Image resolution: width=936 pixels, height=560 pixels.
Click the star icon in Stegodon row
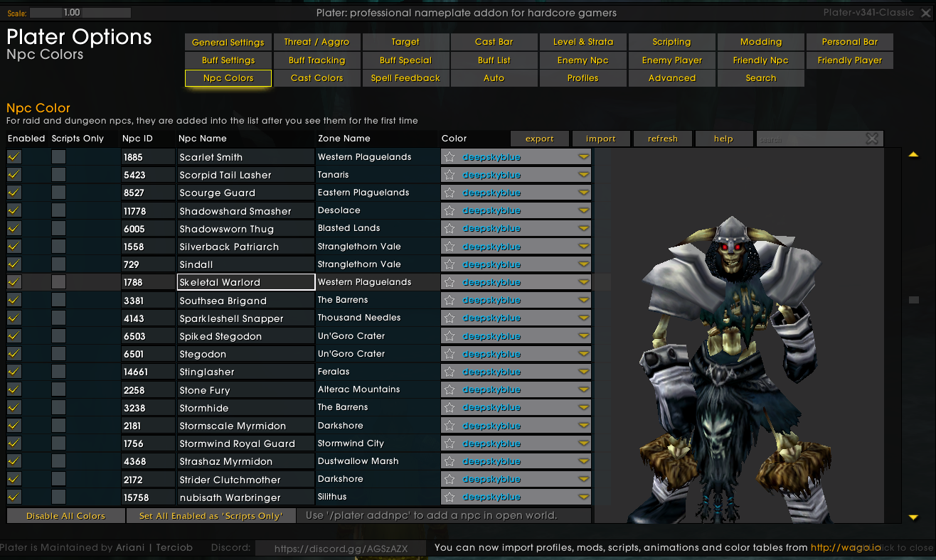pos(450,354)
